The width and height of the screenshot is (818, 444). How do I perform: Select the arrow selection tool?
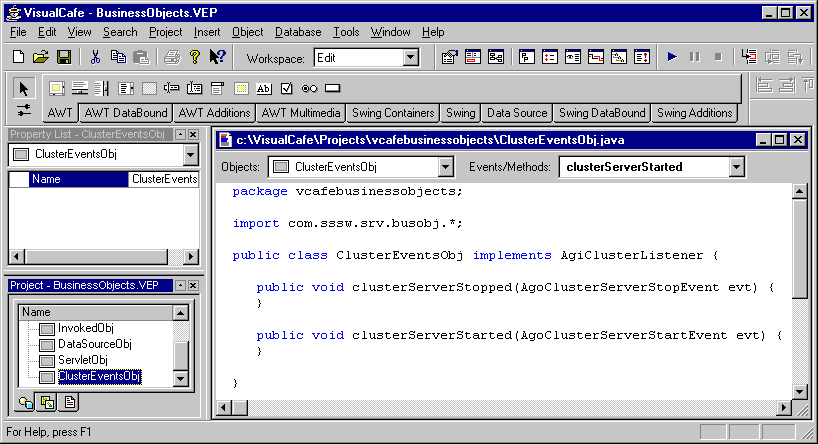[23, 89]
